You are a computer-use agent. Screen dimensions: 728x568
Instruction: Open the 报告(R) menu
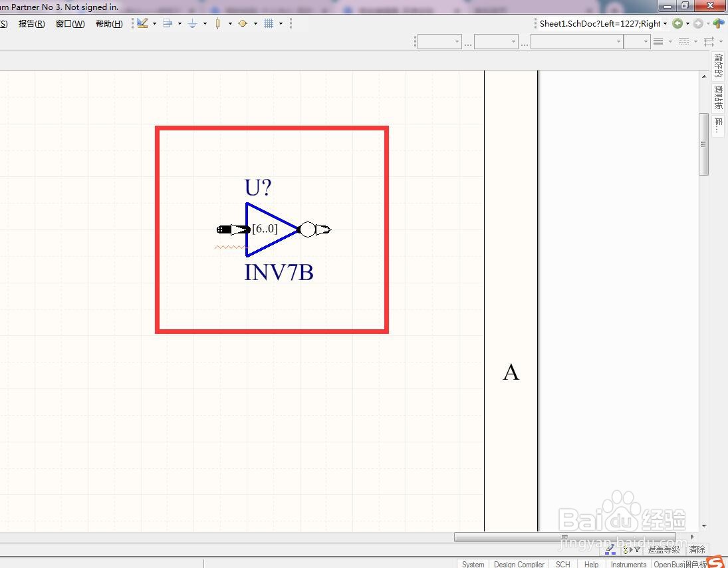tap(31, 24)
